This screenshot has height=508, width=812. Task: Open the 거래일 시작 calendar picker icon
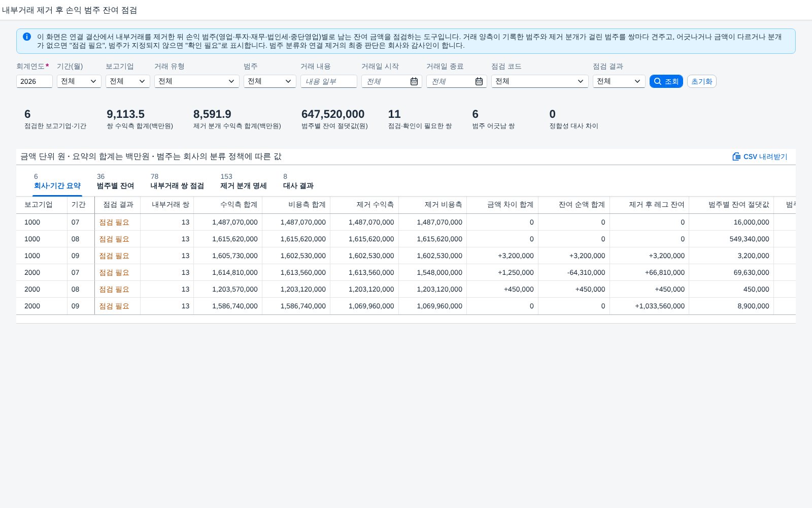[414, 81]
